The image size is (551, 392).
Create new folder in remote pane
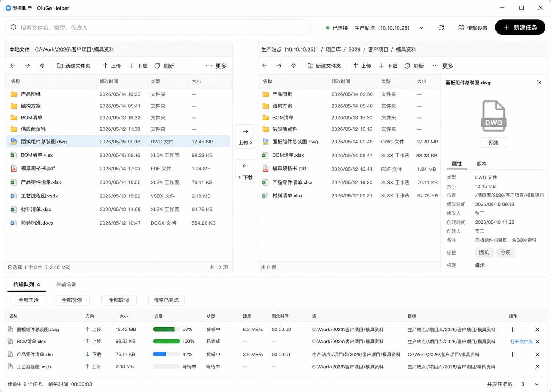click(x=324, y=66)
